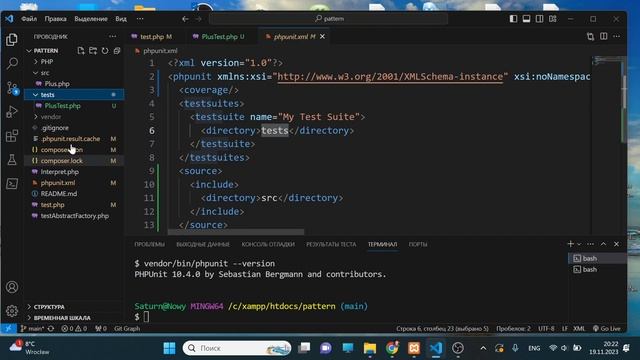This screenshot has height=360, width=640.
Task: Add a new terminal with plus icon
Action: click(x=571, y=244)
